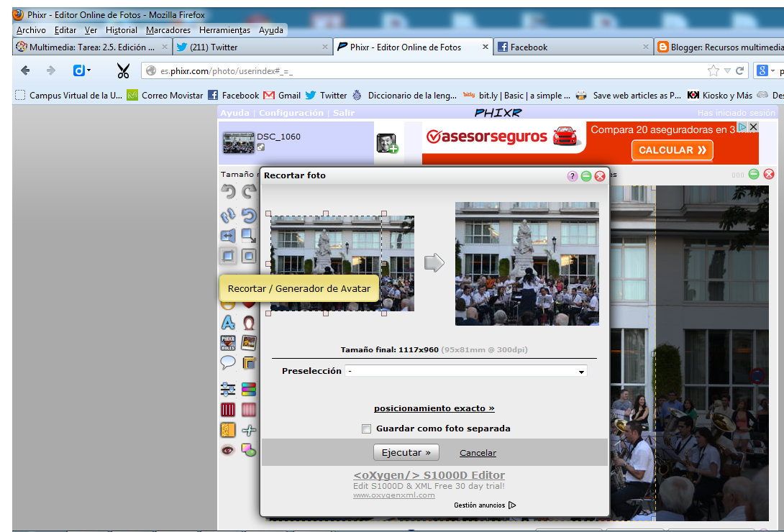Click 'Gestión anuncios' link
Viewport: 784px width, 532px height.
pyautogui.click(x=485, y=505)
